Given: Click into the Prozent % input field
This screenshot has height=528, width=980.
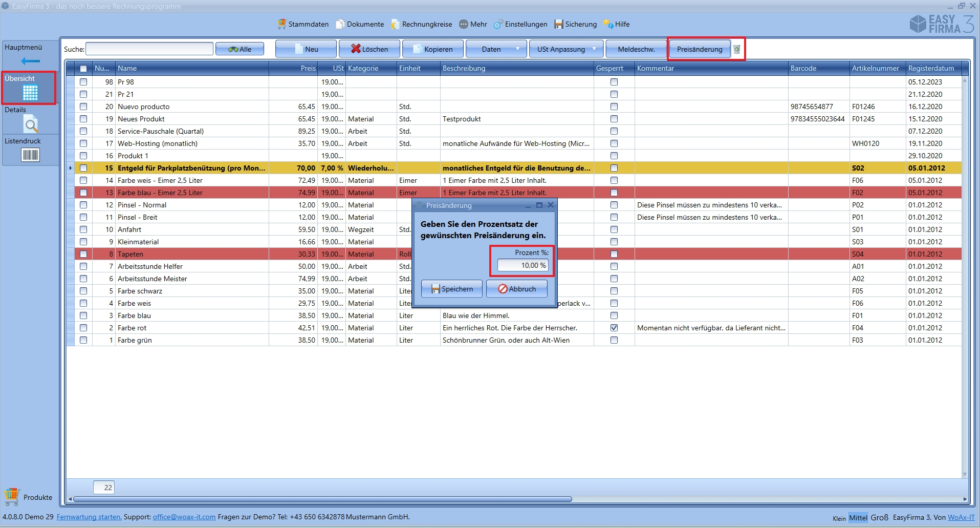Looking at the screenshot, I should click(x=522, y=265).
